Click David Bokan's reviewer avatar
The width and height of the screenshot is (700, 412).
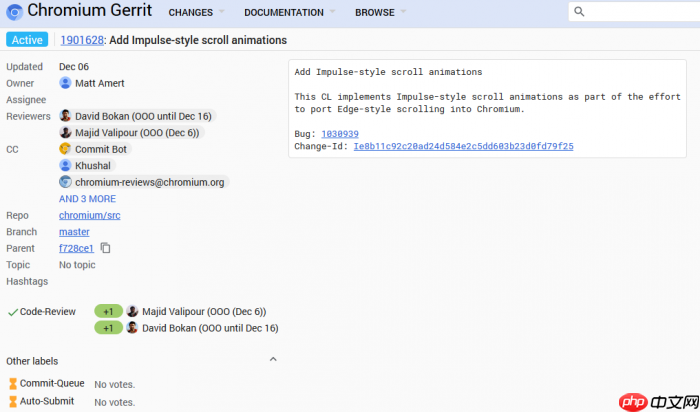tap(66, 116)
